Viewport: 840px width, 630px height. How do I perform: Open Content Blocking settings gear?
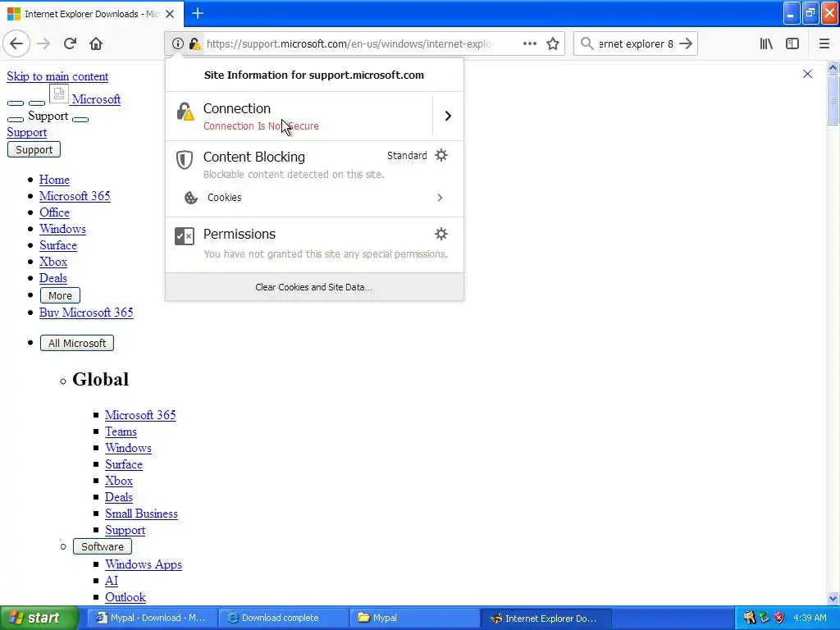click(441, 155)
